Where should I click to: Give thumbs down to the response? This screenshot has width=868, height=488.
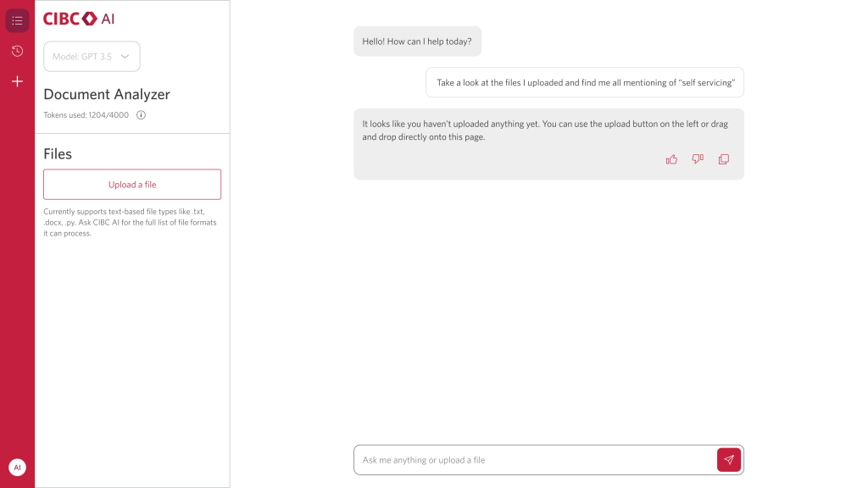(698, 159)
